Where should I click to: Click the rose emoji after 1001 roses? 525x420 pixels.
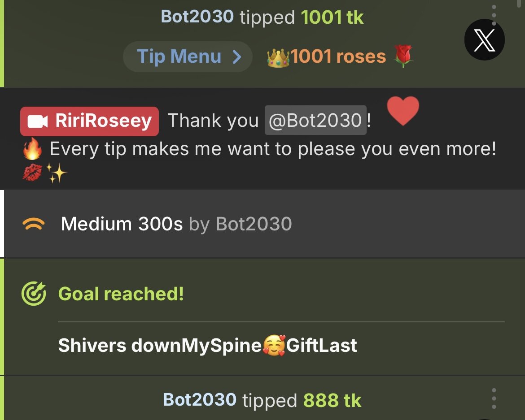[403, 56]
